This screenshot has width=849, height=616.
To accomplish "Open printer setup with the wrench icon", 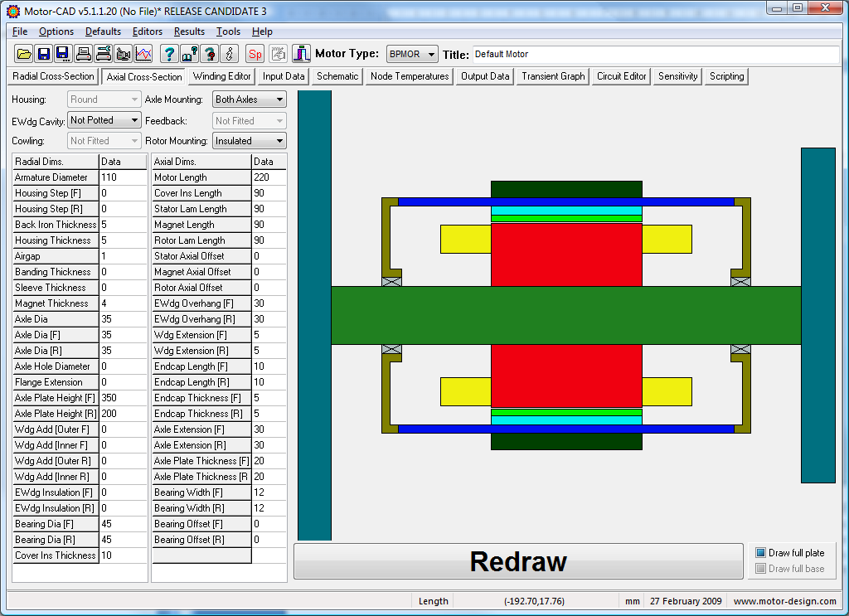I will (x=103, y=54).
